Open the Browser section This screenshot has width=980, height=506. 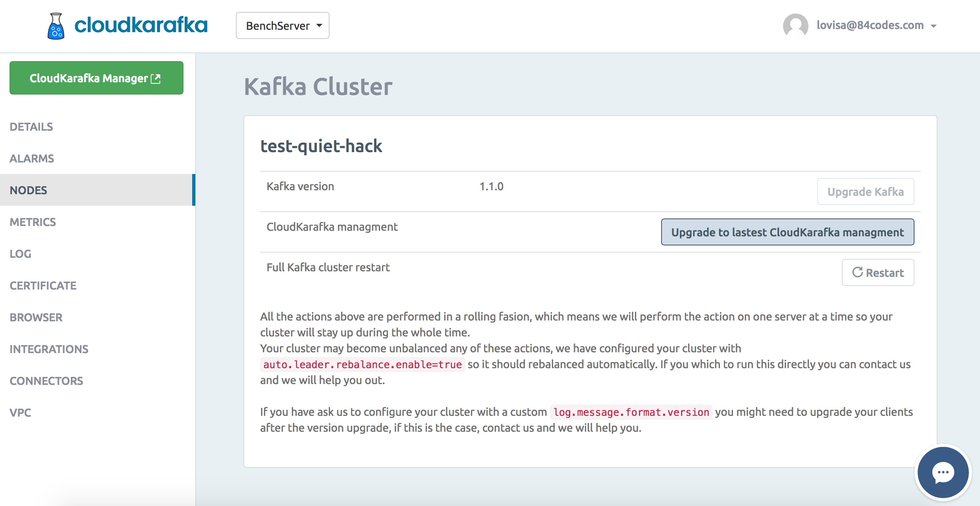[36, 317]
